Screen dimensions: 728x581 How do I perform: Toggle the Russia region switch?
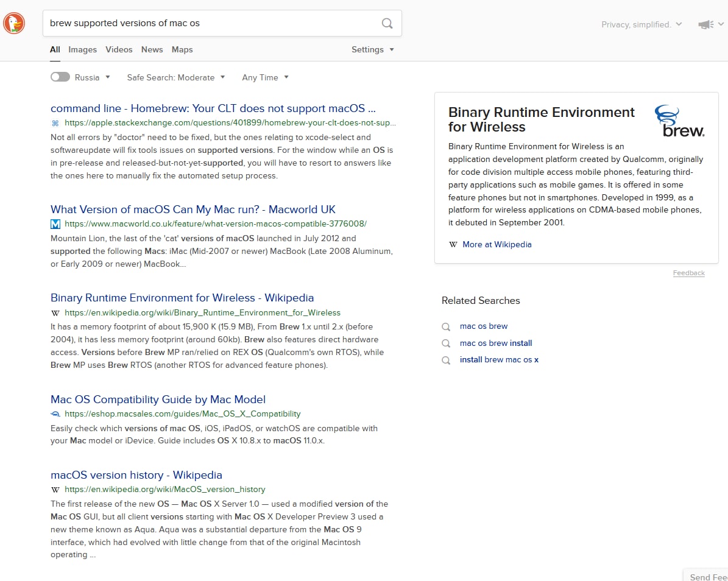[x=60, y=77]
